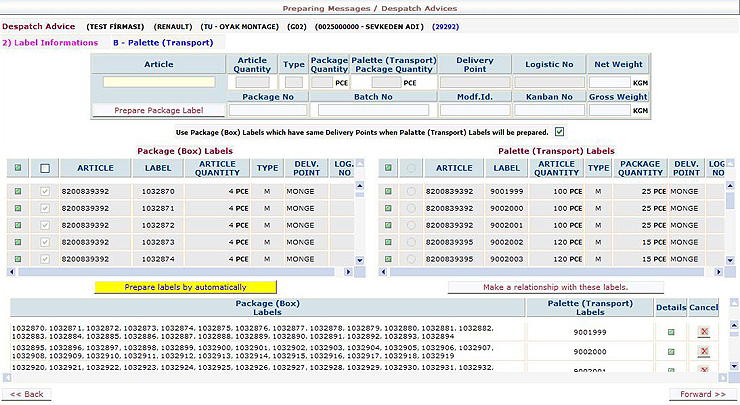This screenshot has height=405, width=740.
Task: Click green edit icon for box label 1032870
Action: pyautogui.click(x=18, y=190)
